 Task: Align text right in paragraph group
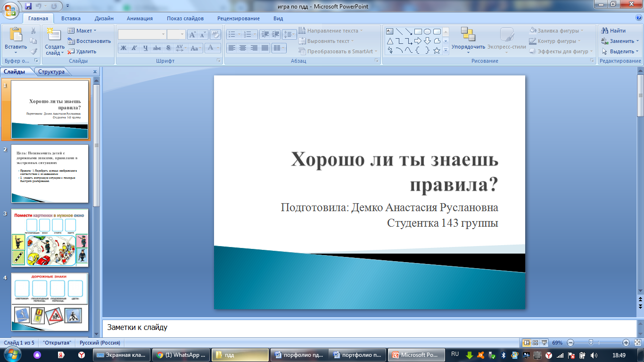pyautogui.click(x=254, y=48)
